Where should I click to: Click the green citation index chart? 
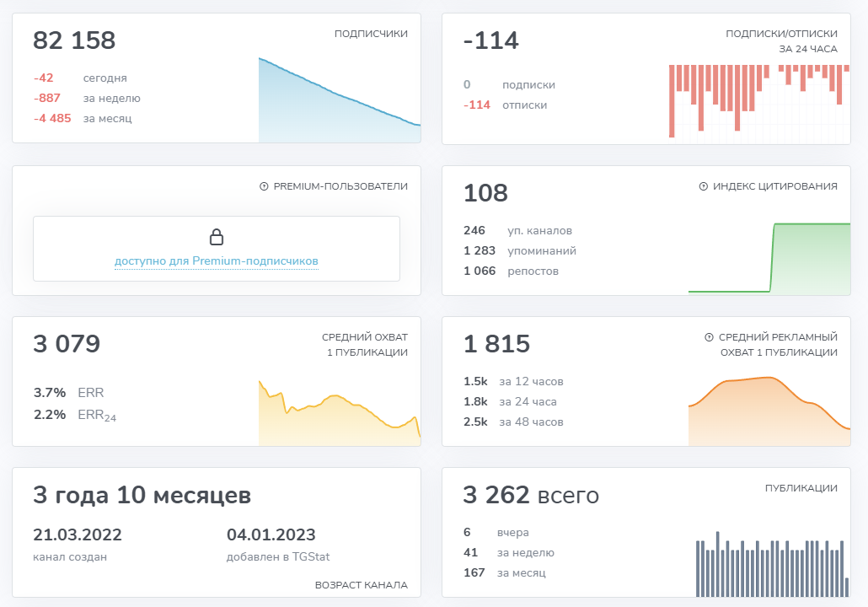click(769, 259)
